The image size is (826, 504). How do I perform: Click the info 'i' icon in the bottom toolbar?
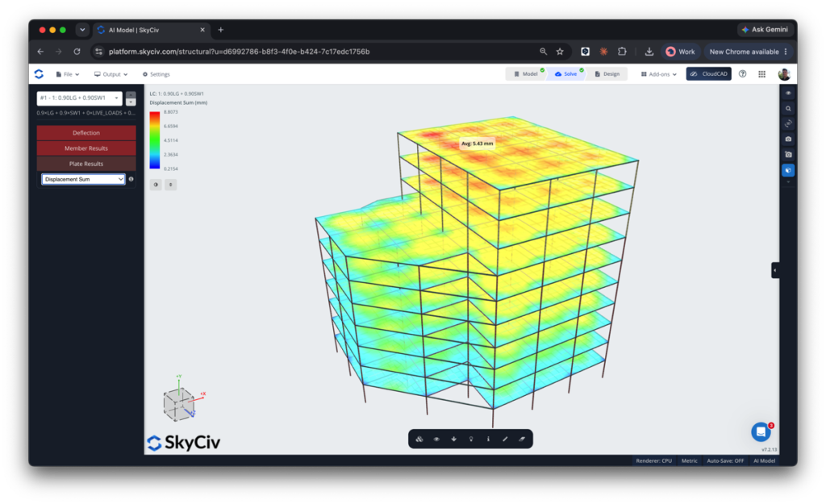point(488,439)
